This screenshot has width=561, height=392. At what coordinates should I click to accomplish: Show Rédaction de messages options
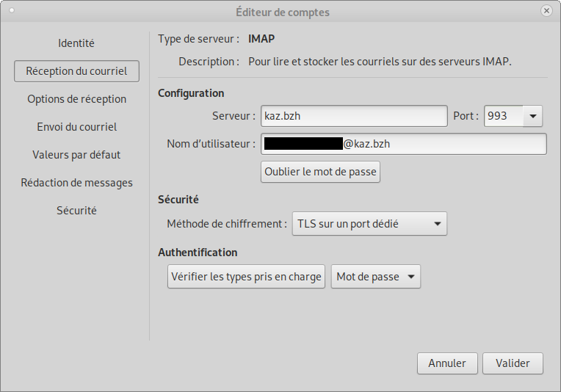pyautogui.click(x=76, y=183)
